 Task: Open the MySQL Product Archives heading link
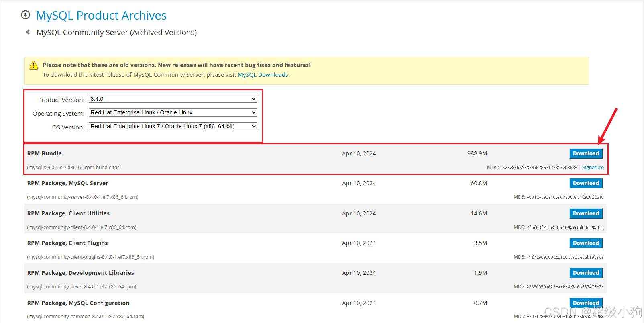pos(101,15)
